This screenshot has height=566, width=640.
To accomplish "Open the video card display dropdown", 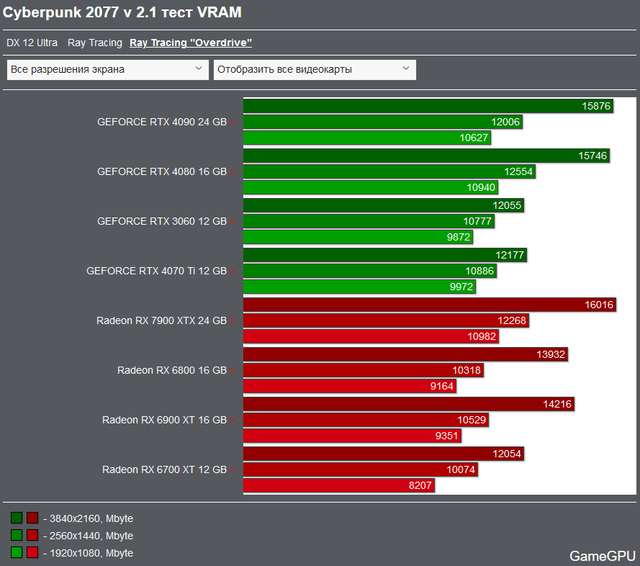I will pos(315,70).
